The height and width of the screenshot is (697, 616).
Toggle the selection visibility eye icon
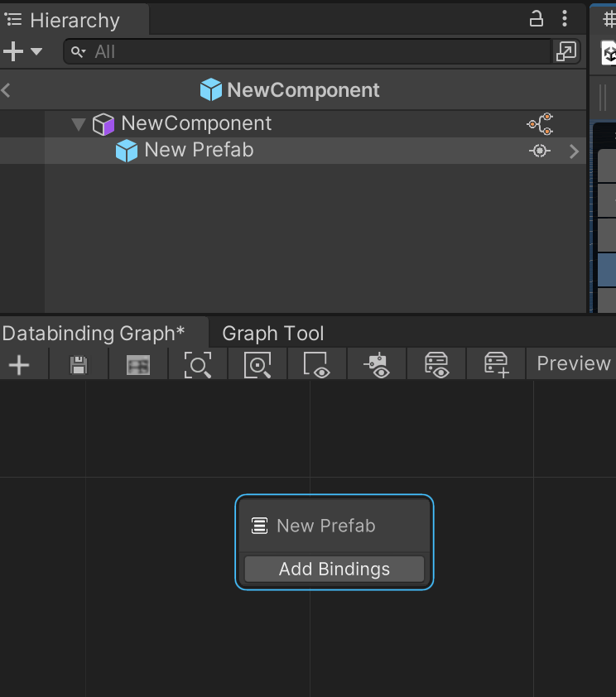pyautogui.click(x=317, y=365)
